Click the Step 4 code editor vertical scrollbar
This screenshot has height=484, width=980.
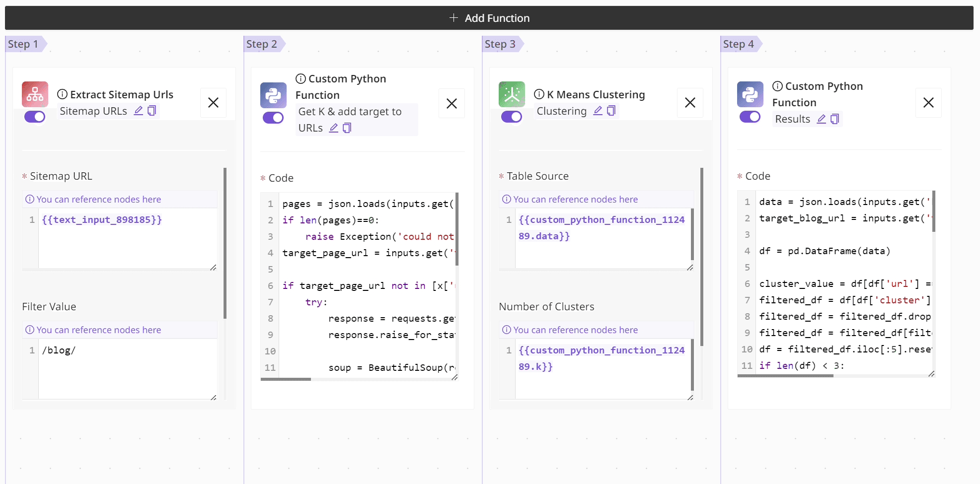click(x=934, y=211)
